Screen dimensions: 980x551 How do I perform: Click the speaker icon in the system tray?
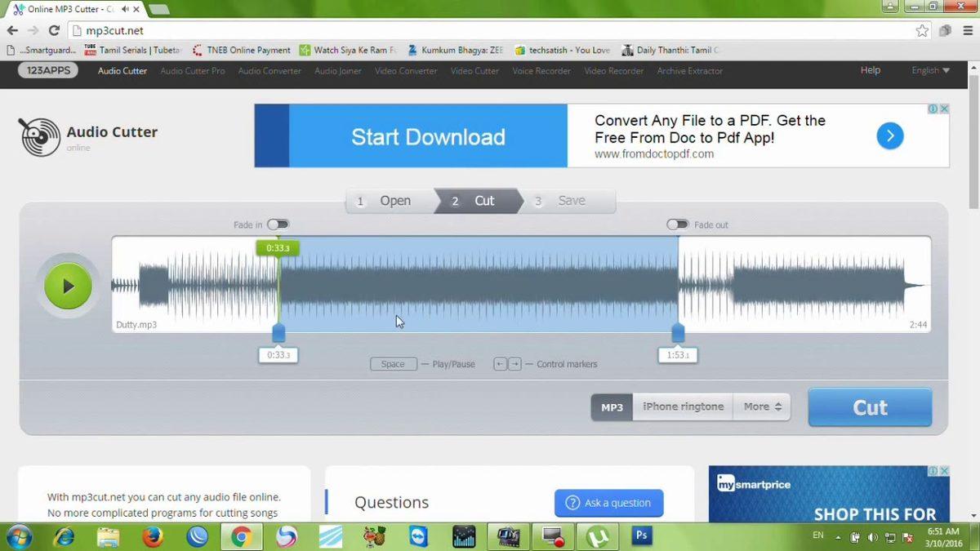(x=872, y=537)
